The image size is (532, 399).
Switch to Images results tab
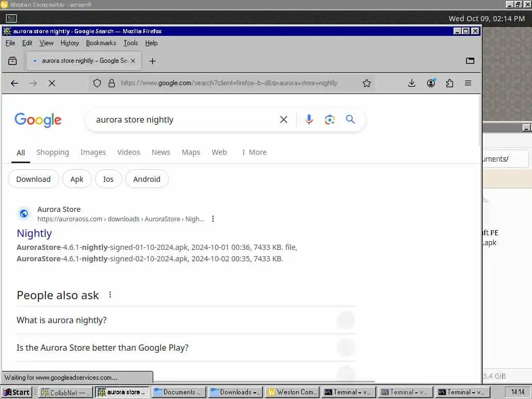point(93,152)
